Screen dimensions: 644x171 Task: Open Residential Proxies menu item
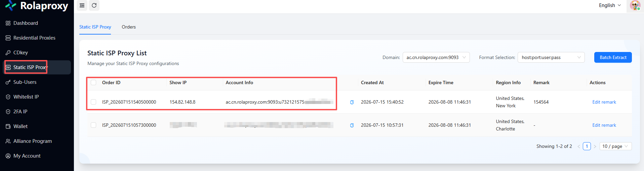coord(37,38)
